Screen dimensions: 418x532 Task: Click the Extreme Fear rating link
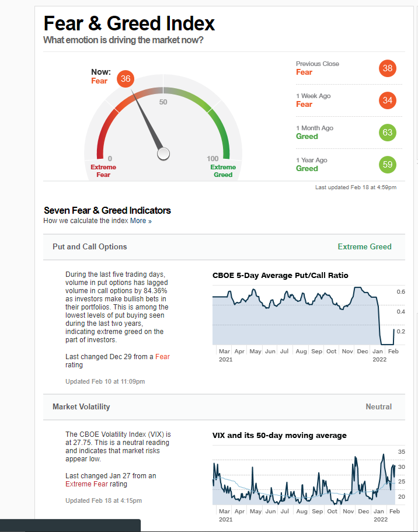pyautogui.click(x=88, y=484)
